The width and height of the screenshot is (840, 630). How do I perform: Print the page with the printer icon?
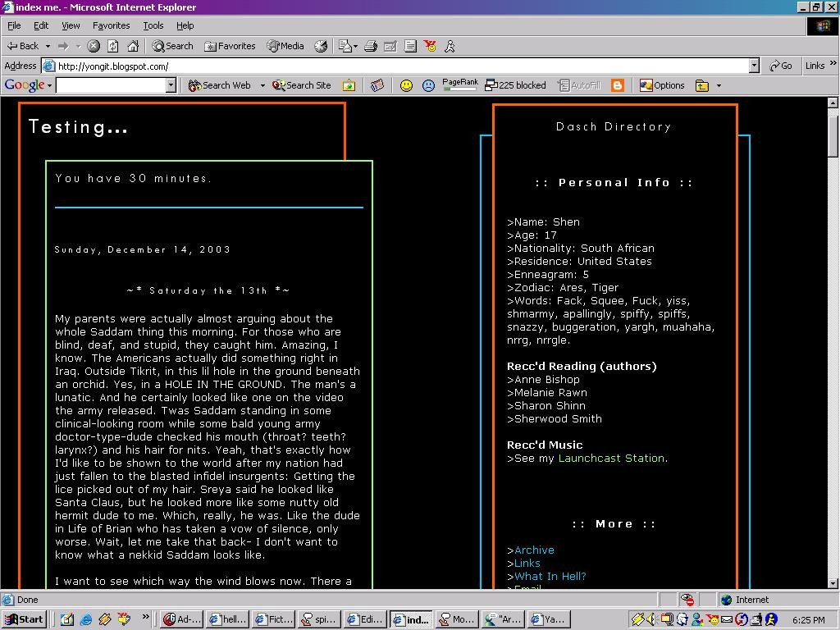[371, 46]
